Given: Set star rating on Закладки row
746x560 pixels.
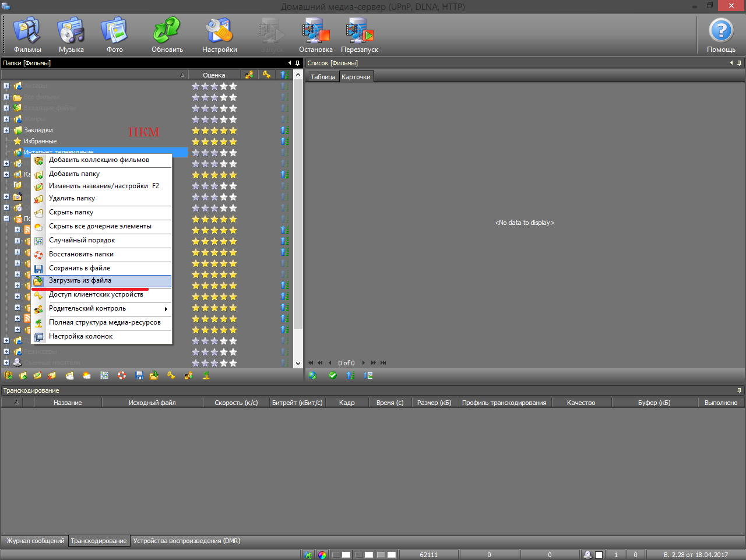Looking at the screenshot, I should click(x=214, y=130).
